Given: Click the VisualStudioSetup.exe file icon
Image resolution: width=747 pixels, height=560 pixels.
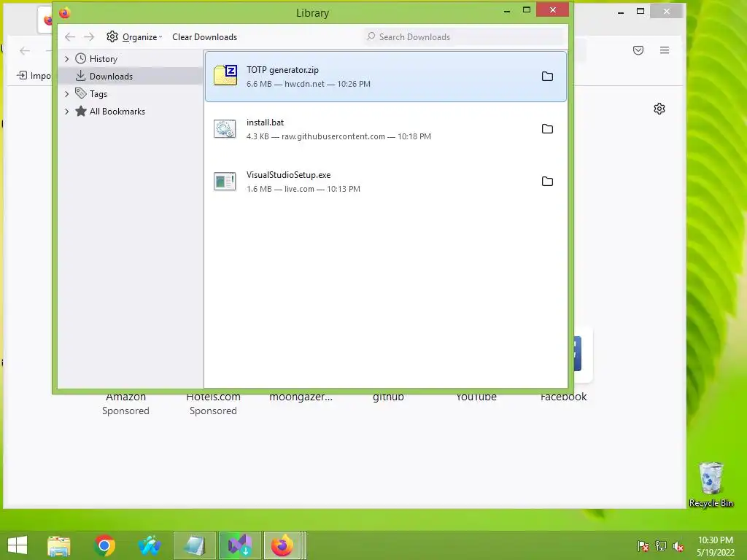Looking at the screenshot, I should [225, 181].
